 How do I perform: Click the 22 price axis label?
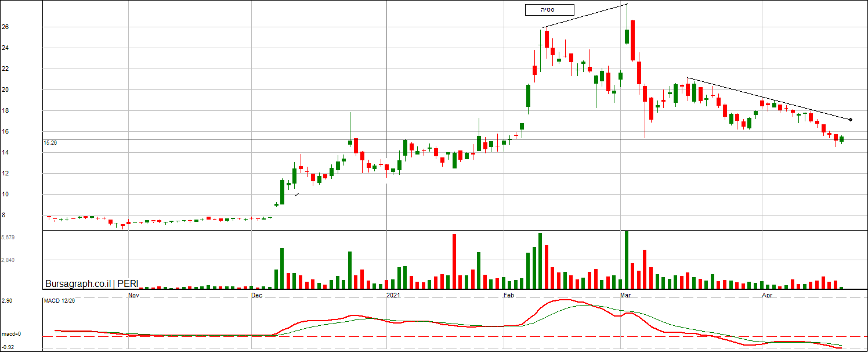pos(5,69)
